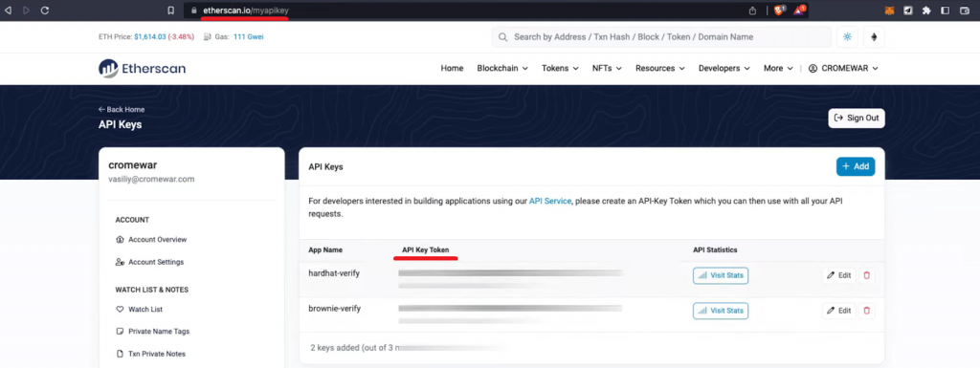Visit Stats for hardhat-verify

coord(721,275)
